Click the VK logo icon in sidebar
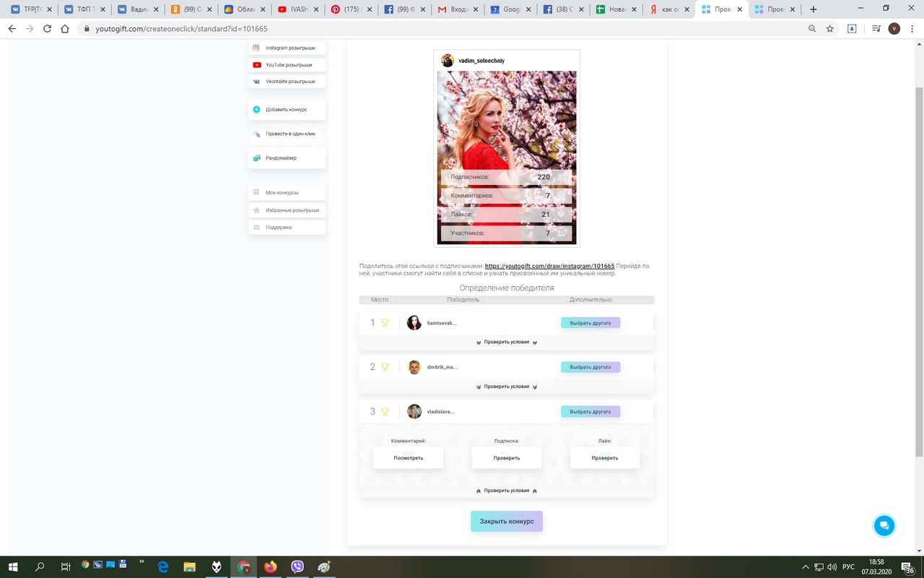Viewport: 924px width, 578px height. pyautogui.click(x=256, y=82)
